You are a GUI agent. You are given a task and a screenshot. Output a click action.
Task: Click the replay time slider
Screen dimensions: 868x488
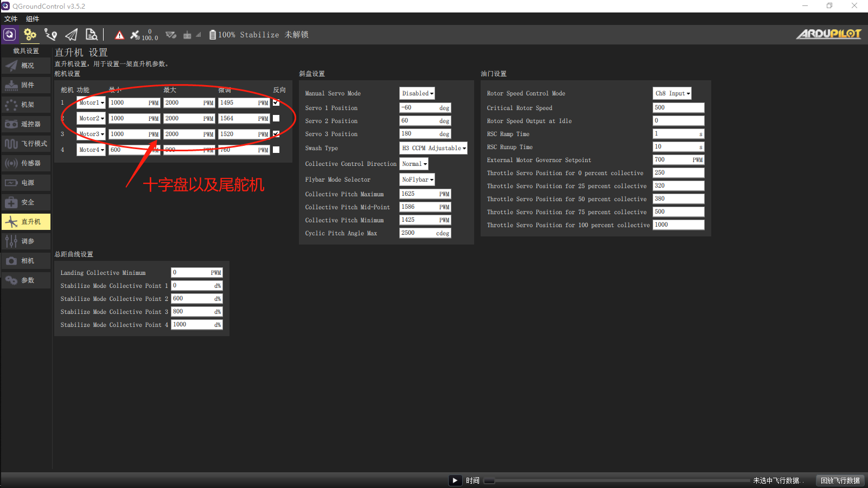pyautogui.click(x=617, y=480)
